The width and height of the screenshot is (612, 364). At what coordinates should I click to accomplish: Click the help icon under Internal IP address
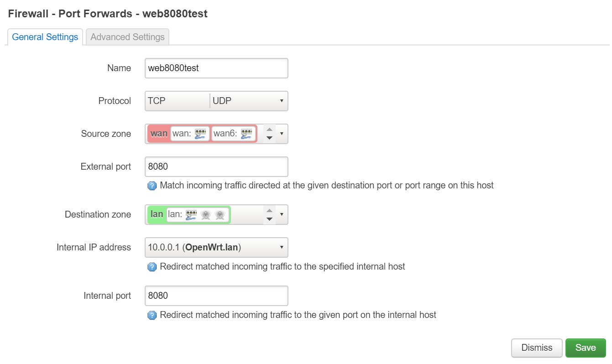pos(152,267)
